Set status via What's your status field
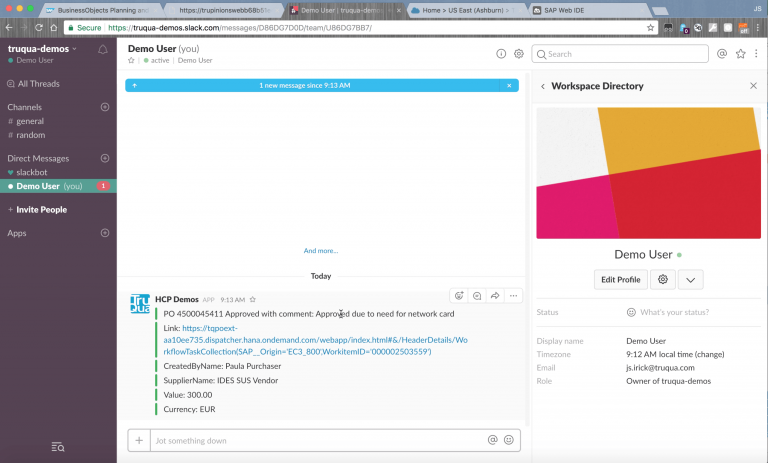 668,312
